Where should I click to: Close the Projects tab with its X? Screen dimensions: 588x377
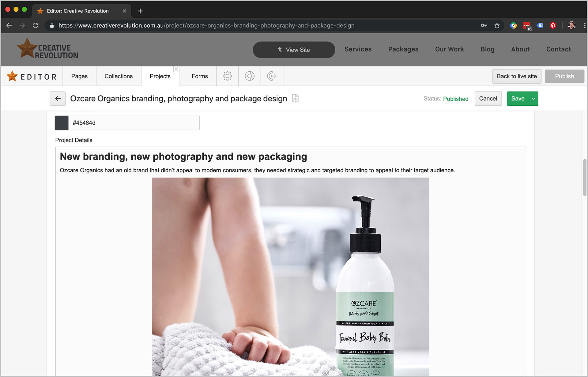176,69
